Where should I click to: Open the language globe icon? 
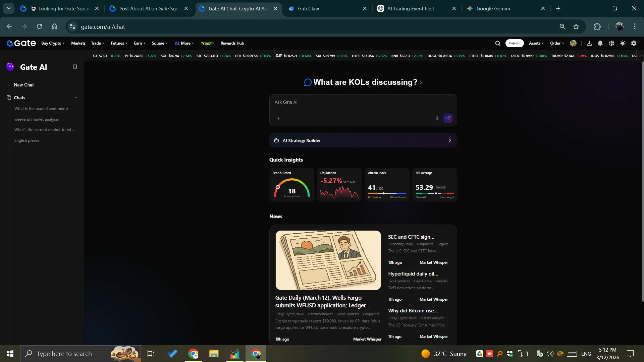pyautogui.click(x=611, y=43)
